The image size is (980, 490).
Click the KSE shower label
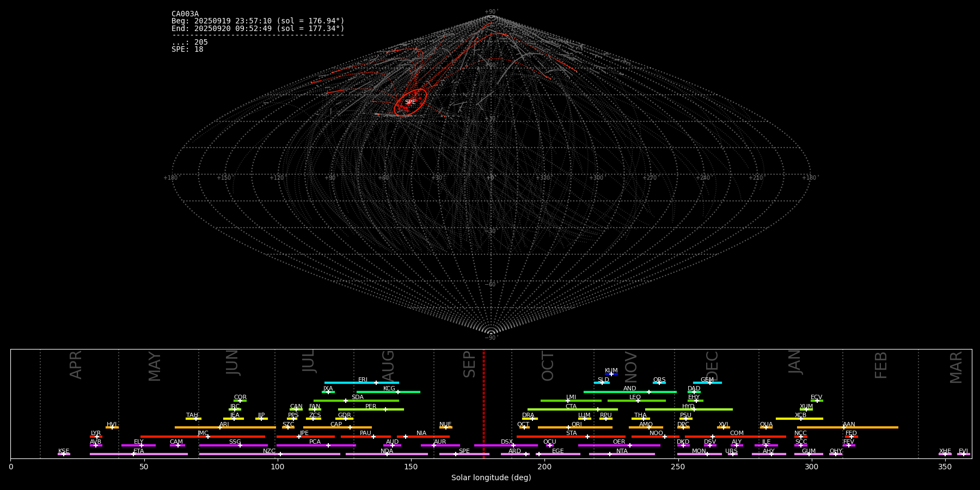(64, 451)
